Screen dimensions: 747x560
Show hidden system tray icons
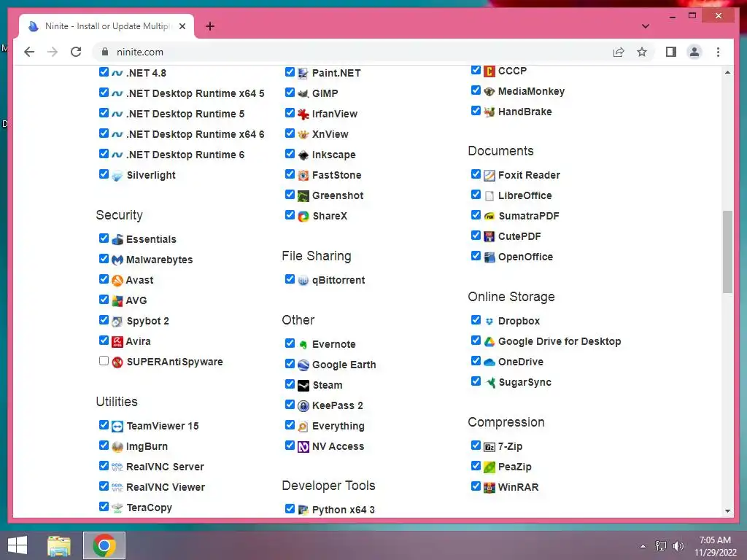point(643,546)
